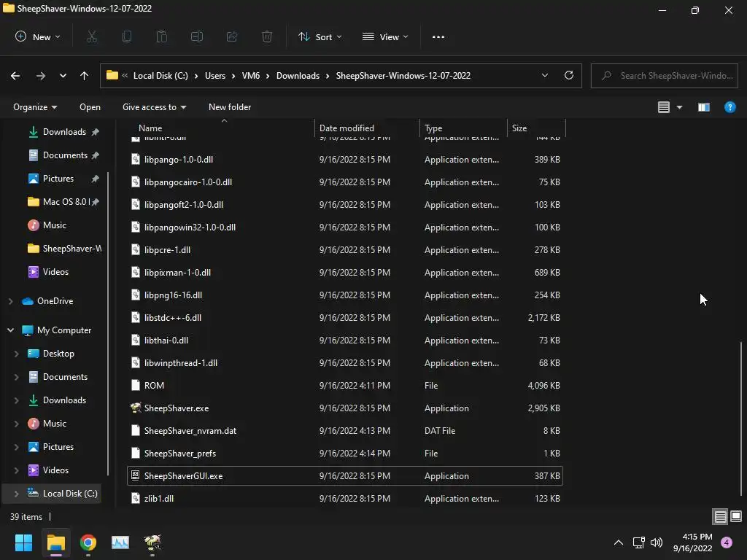Select libpango-1.0-0.dll file
The image size is (747, 560).
[x=345, y=160]
